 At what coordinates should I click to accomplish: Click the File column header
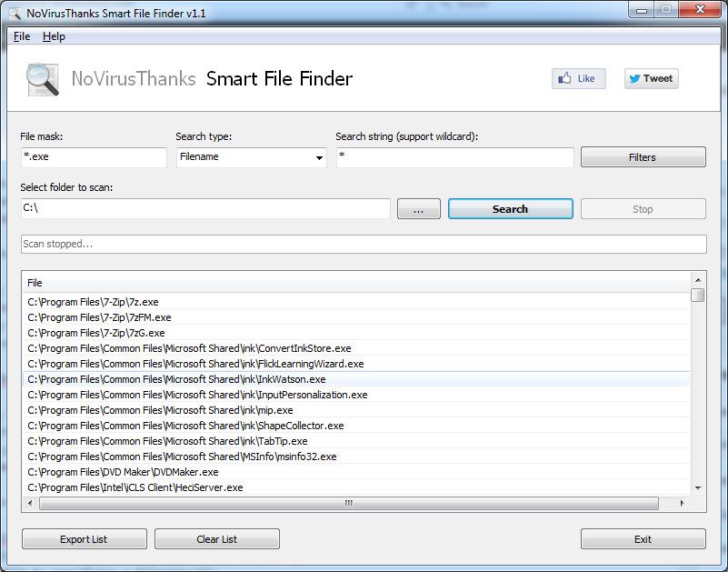pyautogui.click(x=356, y=283)
